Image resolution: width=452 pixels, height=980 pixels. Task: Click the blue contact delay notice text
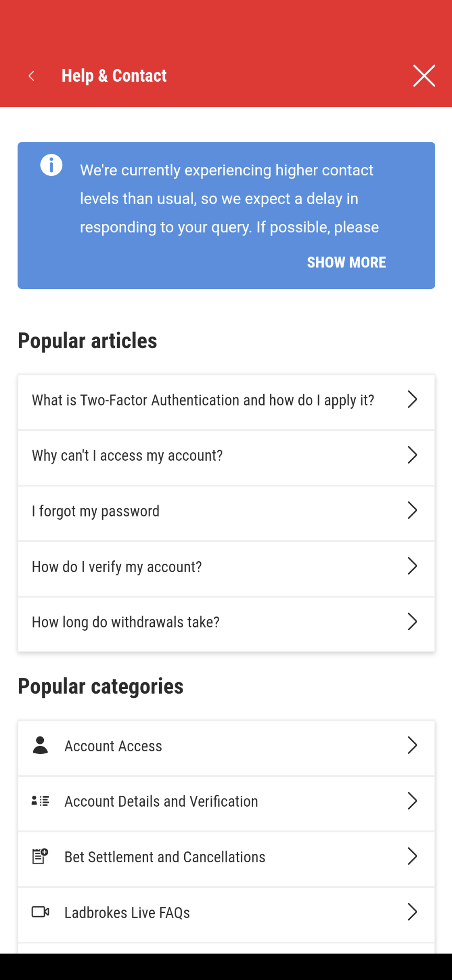[x=227, y=199]
